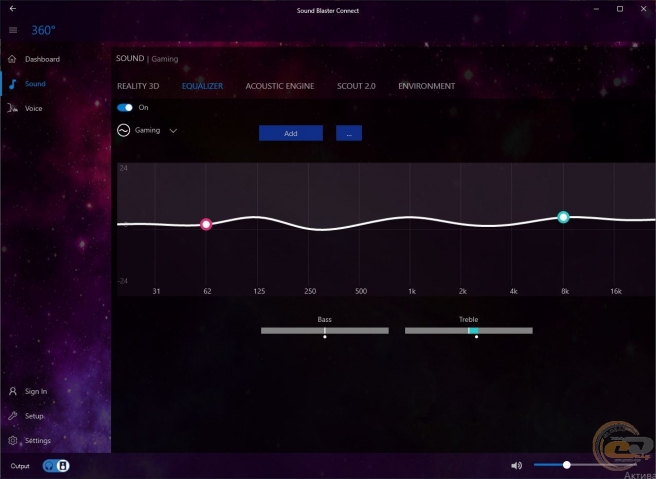Click the 1k frequency label

(x=412, y=291)
